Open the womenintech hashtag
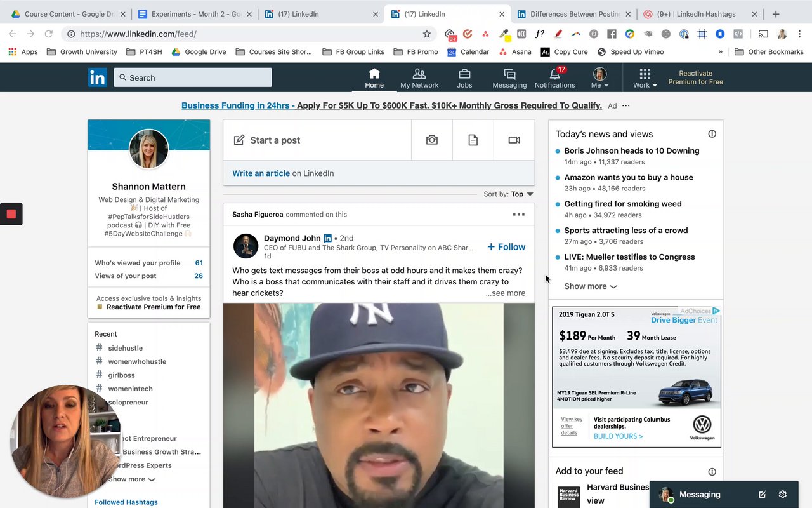The image size is (812, 508). pyautogui.click(x=130, y=389)
